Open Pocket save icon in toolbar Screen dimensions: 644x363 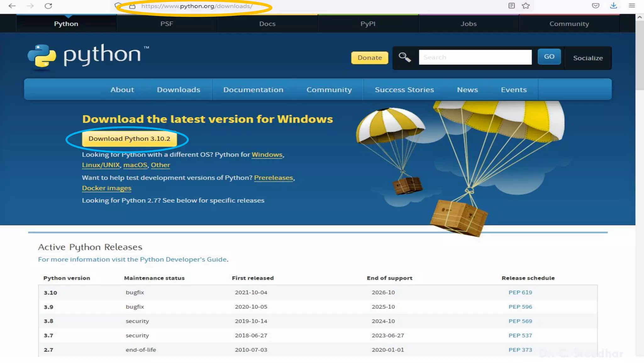[596, 6]
